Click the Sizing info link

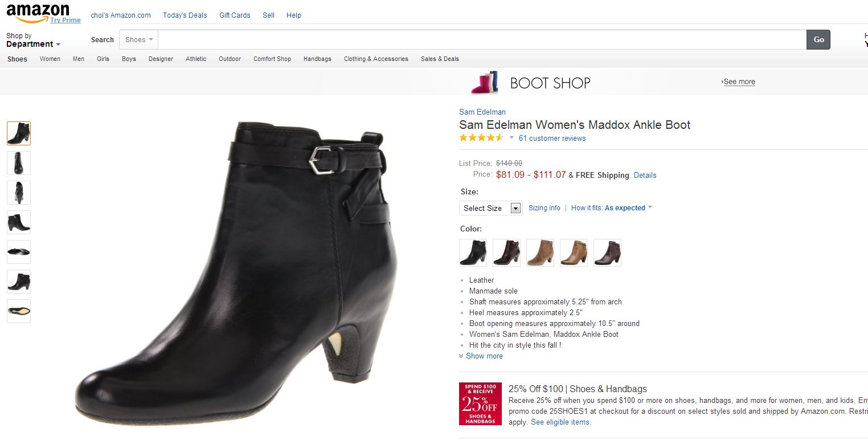tap(544, 208)
